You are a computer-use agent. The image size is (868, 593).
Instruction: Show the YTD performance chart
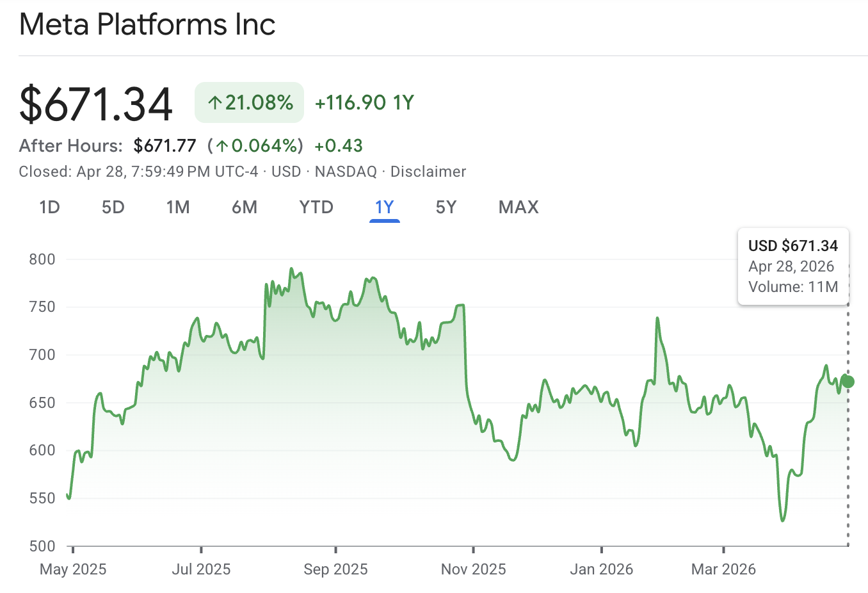pyautogui.click(x=315, y=207)
